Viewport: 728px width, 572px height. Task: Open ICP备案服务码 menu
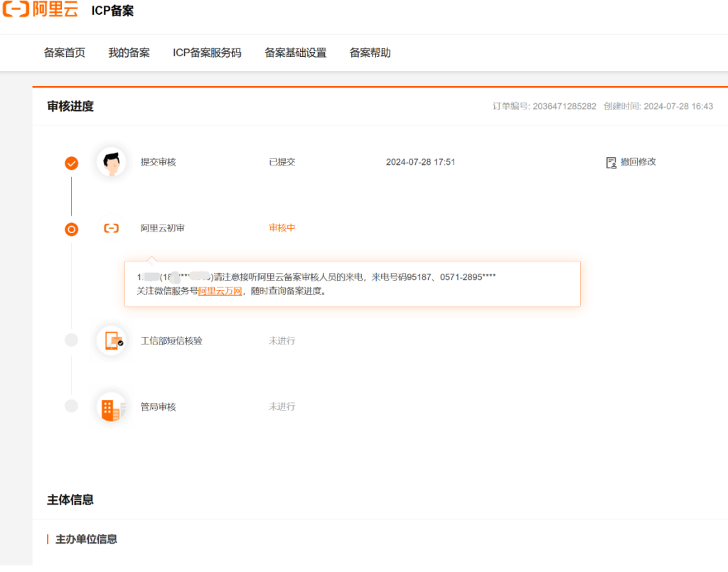point(207,53)
